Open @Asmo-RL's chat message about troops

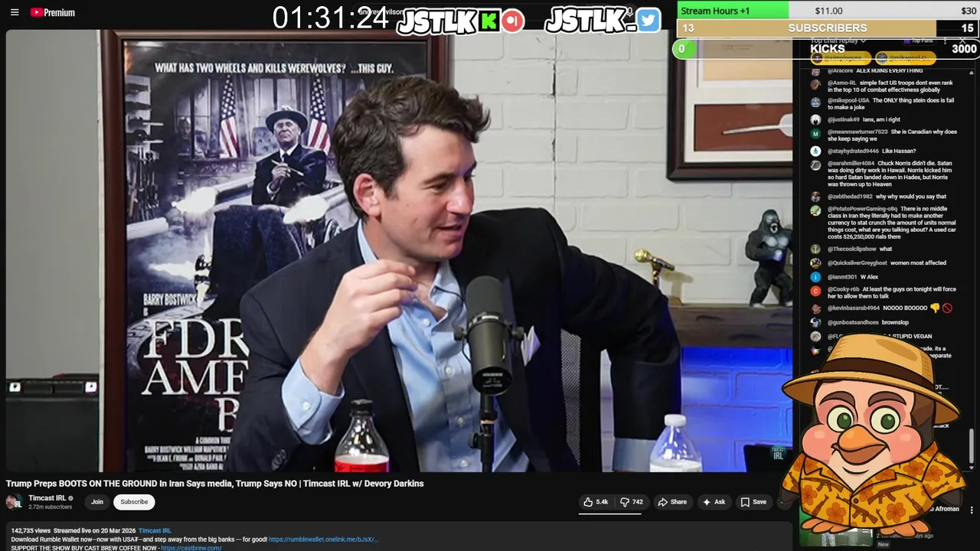point(890,86)
